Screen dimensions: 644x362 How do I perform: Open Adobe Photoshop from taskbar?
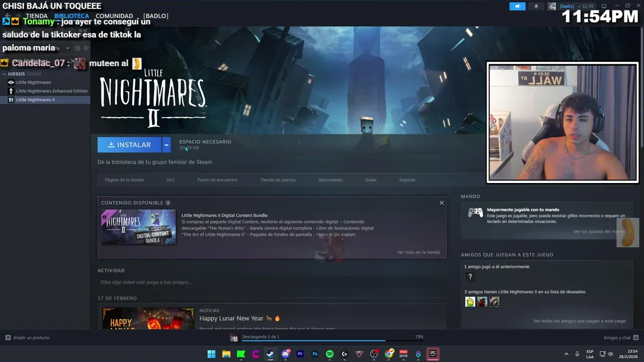(x=315, y=354)
